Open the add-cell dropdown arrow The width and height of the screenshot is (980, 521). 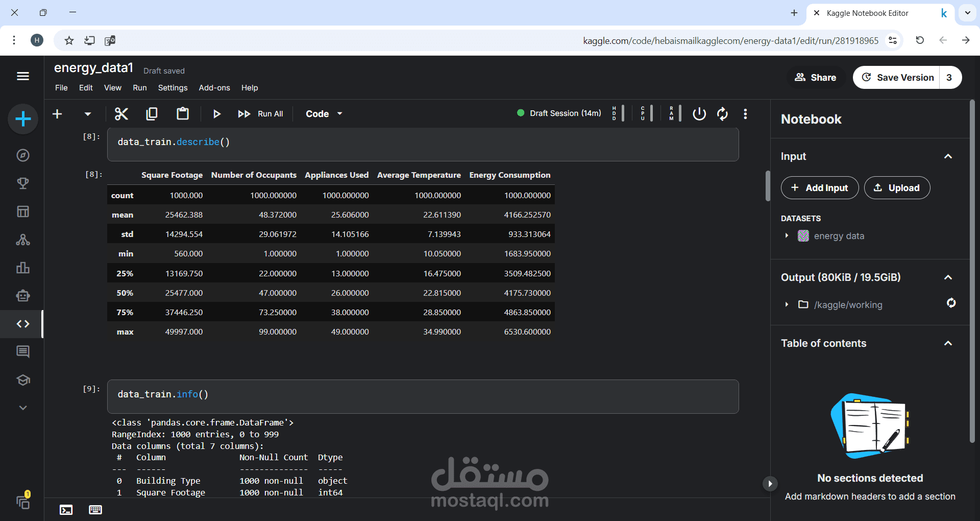click(88, 114)
